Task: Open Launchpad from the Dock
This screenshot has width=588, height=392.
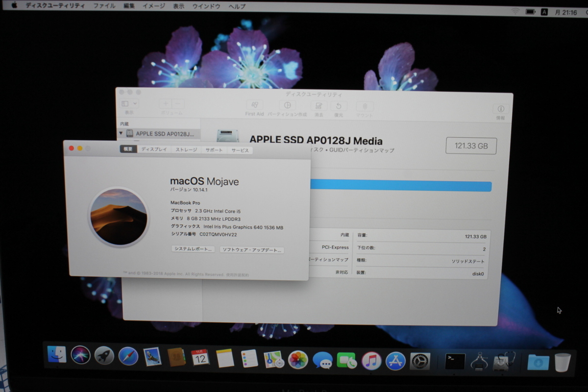Action: 104,356
